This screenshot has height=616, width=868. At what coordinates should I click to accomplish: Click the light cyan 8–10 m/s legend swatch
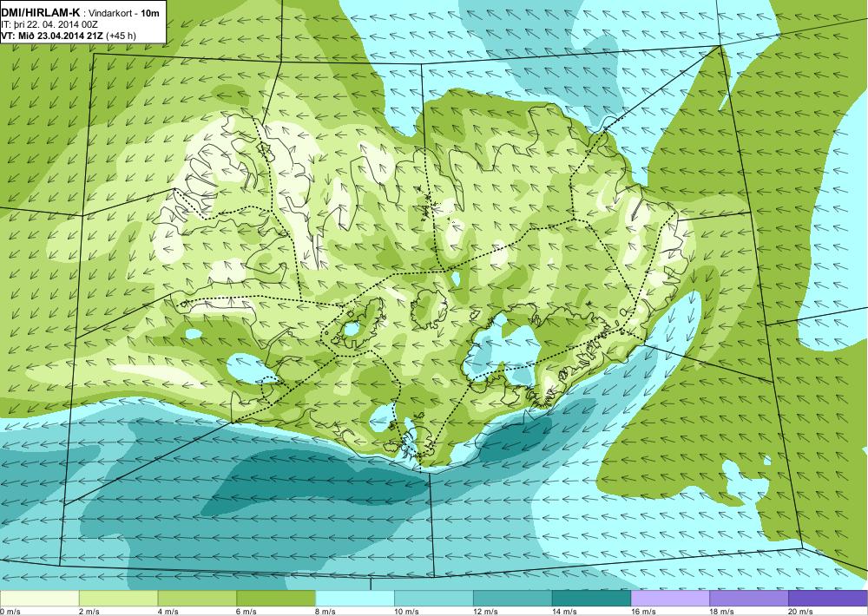click(x=355, y=599)
